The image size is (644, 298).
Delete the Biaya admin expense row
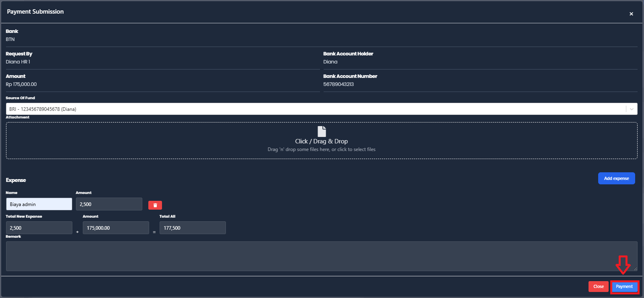[155, 205]
